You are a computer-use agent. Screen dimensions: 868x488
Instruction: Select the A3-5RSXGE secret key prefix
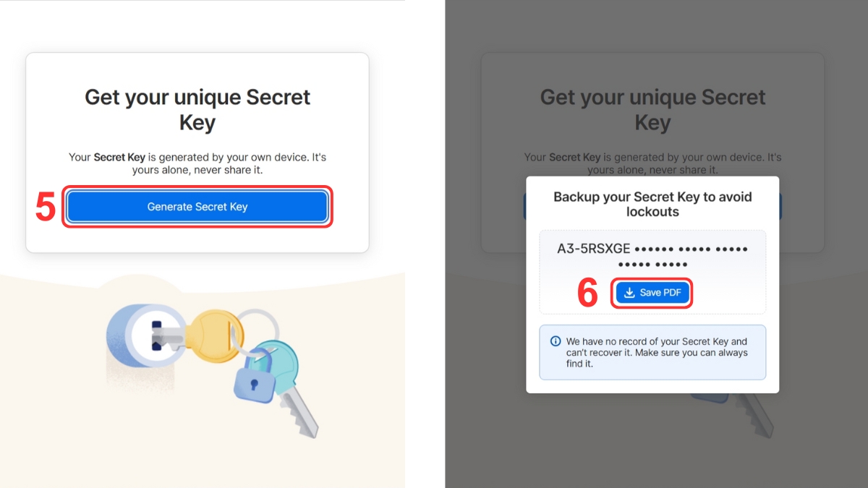pyautogui.click(x=595, y=249)
